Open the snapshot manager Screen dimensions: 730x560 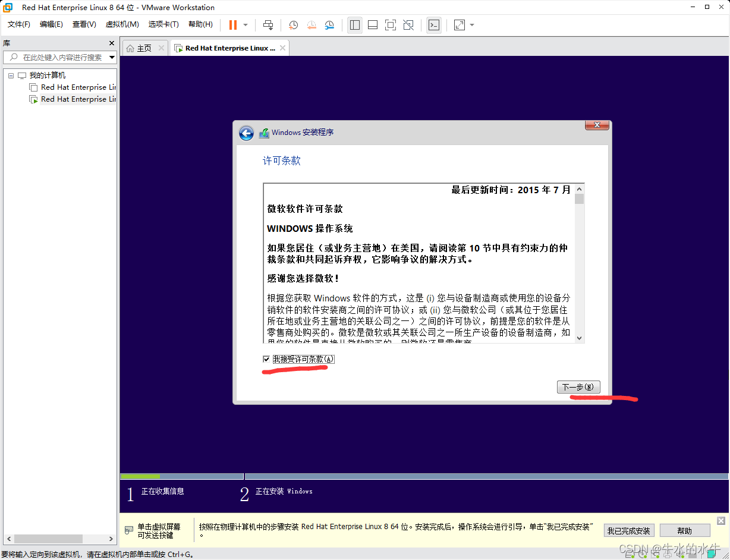[329, 25]
